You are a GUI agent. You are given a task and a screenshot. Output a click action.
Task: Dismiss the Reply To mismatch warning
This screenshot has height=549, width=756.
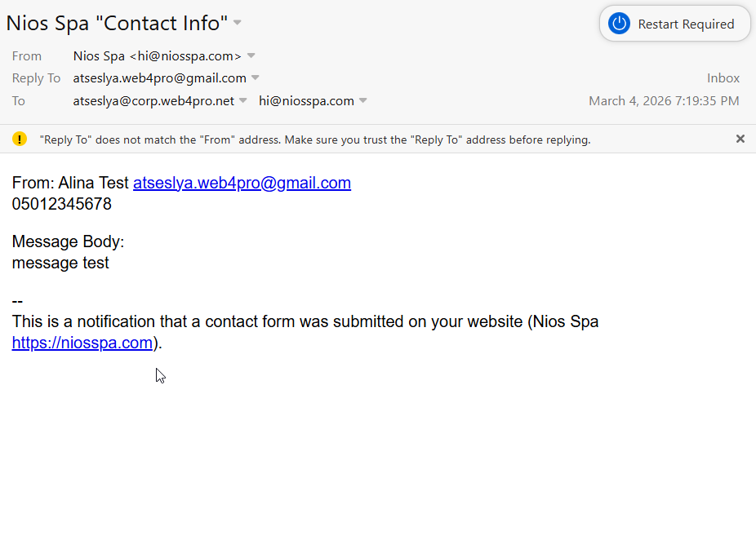point(740,139)
